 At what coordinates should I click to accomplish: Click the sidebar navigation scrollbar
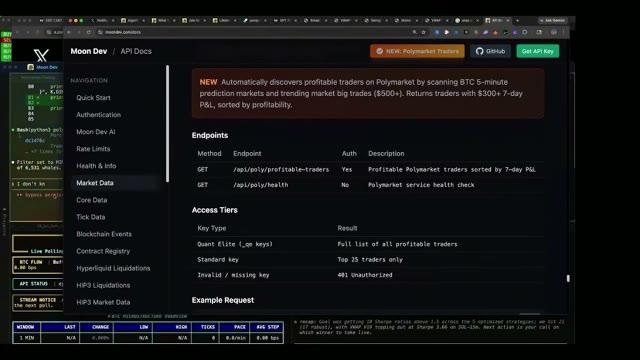pyautogui.click(x=167, y=123)
